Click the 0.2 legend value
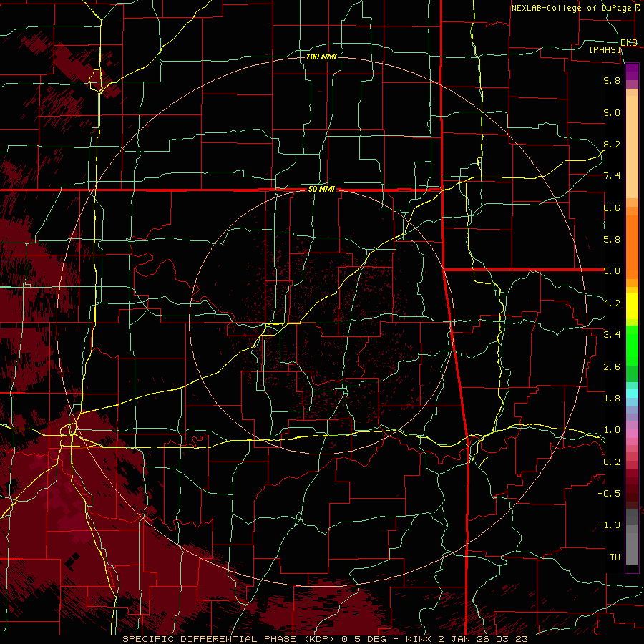This screenshot has height=644, width=644. pos(612,462)
